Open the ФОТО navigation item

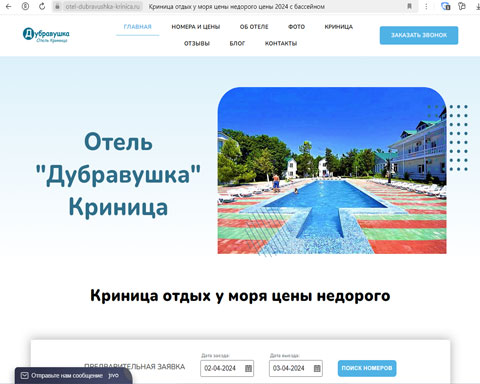point(296,27)
